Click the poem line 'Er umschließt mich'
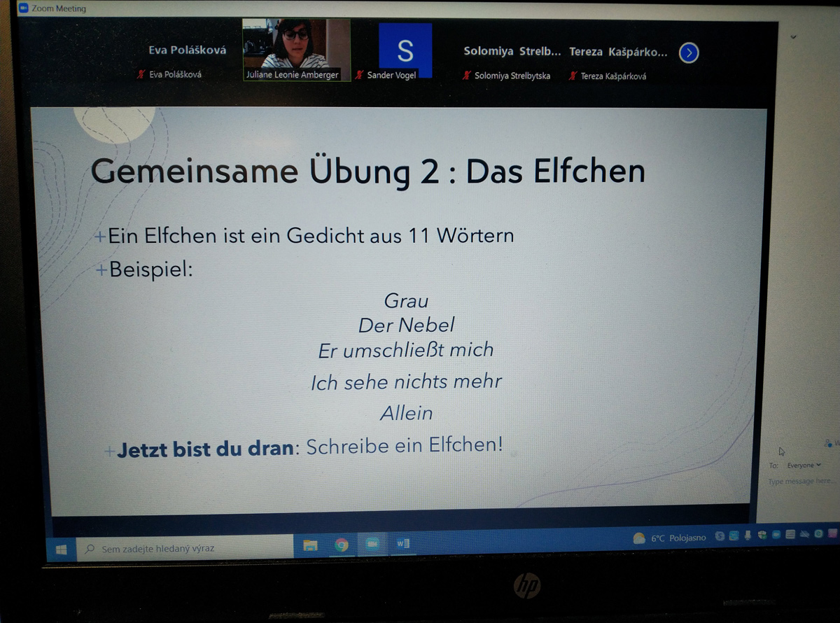840x623 pixels. tap(406, 350)
